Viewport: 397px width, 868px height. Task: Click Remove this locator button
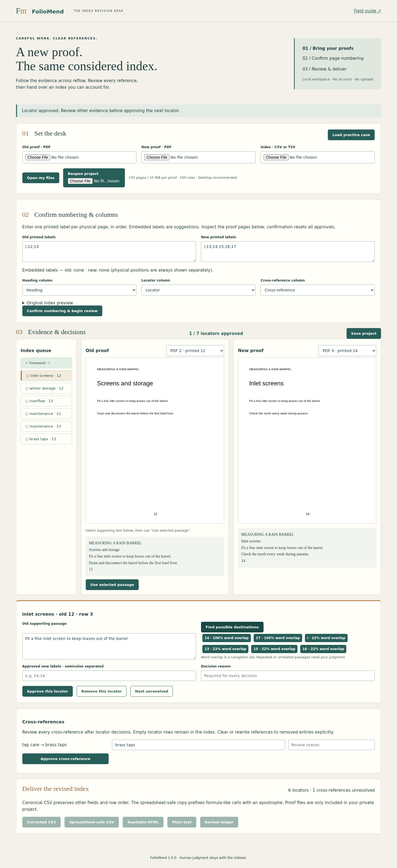coord(101,691)
